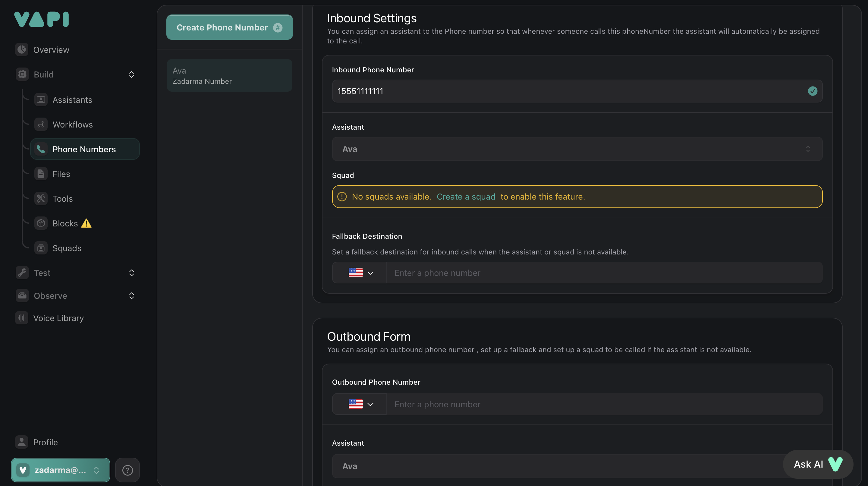The width and height of the screenshot is (868, 486).
Task: Select Phone Numbers in sidebar
Action: 84,149
